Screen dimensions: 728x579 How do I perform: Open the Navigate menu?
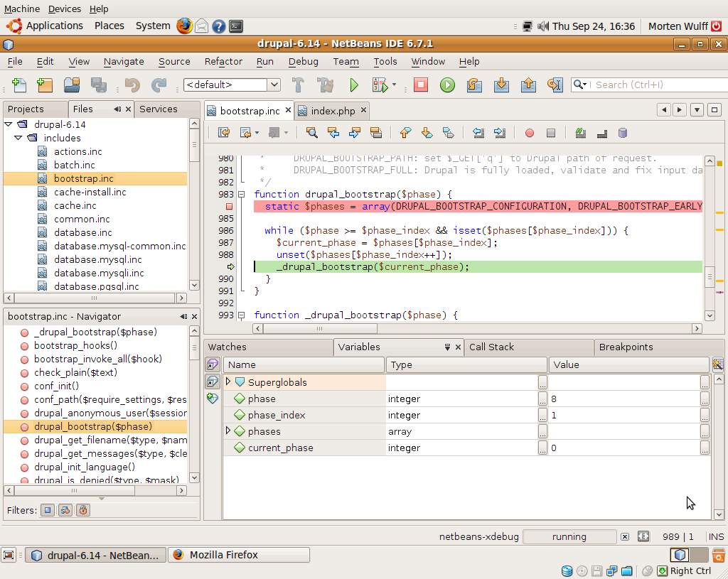pos(124,62)
